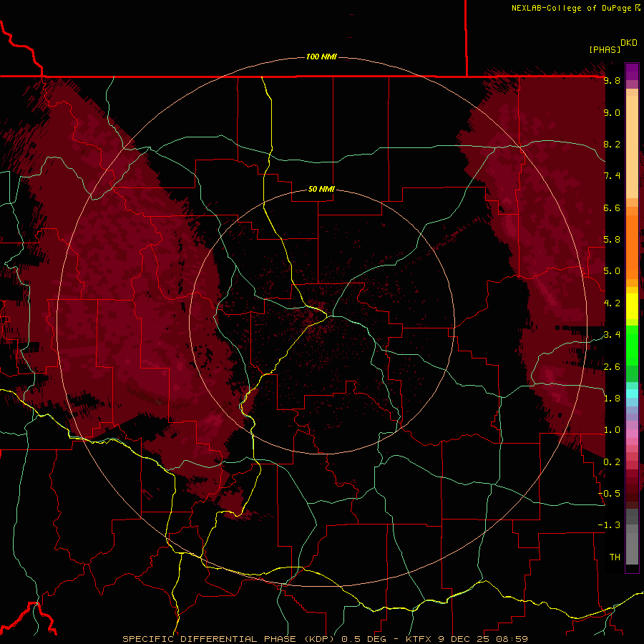Click the 08:59 timestamp in the footer

click(x=512, y=639)
